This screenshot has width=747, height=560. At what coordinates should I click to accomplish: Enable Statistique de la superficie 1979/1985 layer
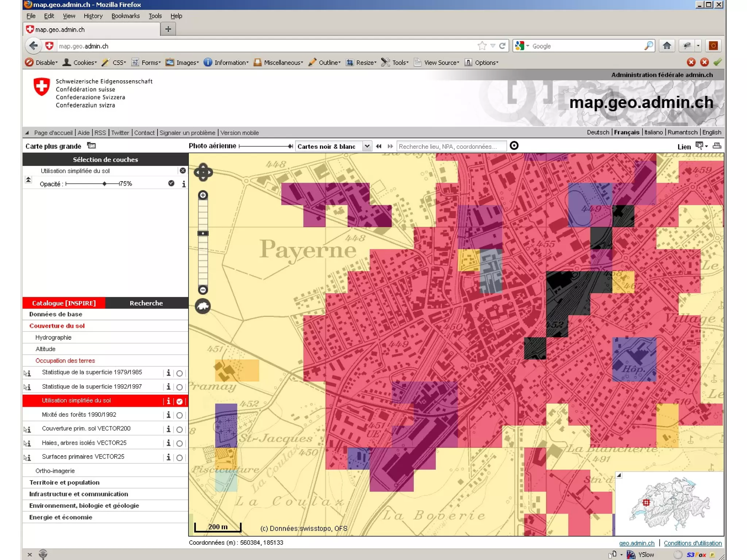179,373
